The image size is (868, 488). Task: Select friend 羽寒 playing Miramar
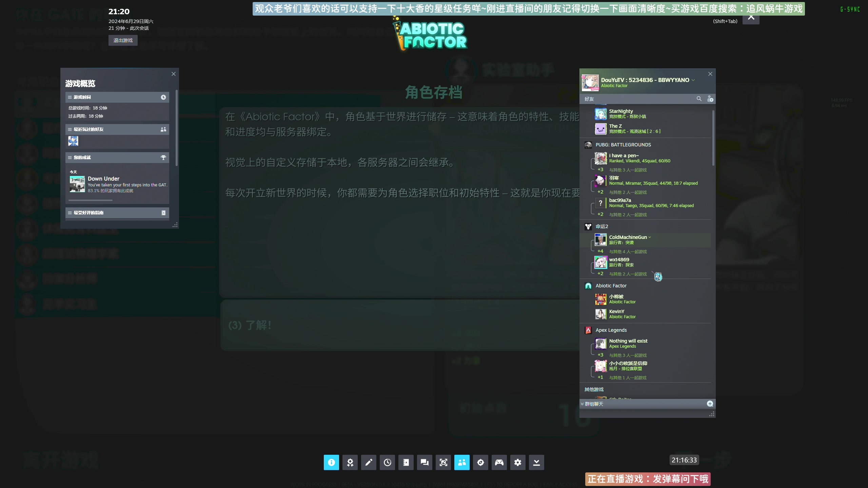click(x=646, y=181)
